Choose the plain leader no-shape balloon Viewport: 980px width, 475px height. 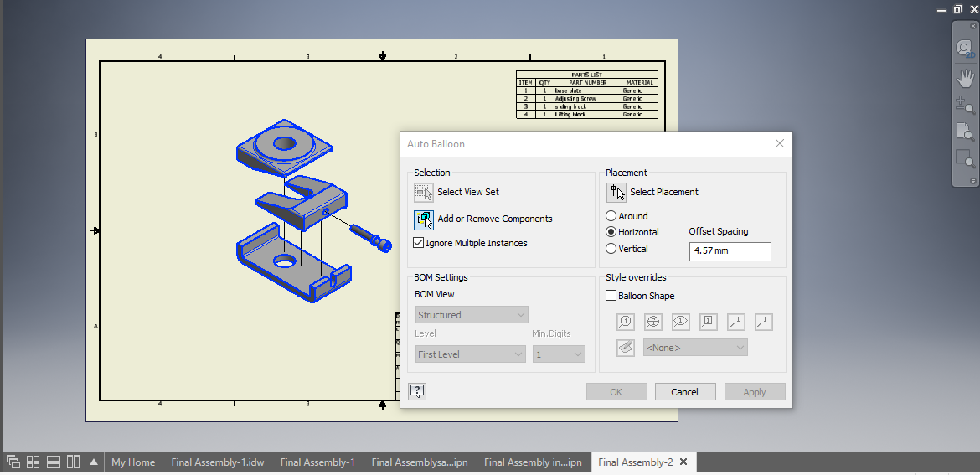click(736, 322)
